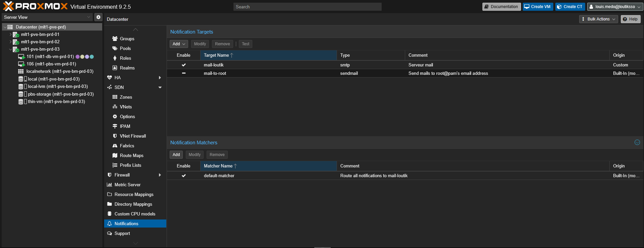Open Support chat icon
Viewport: 644px width, 248px height.
click(x=110, y=233)
